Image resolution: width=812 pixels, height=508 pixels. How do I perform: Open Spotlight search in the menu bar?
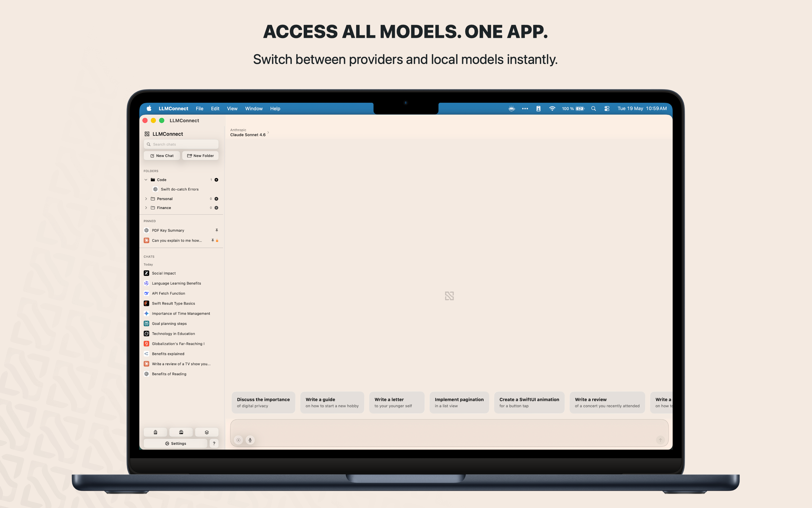pyautogui.click(x=593, y=109)
